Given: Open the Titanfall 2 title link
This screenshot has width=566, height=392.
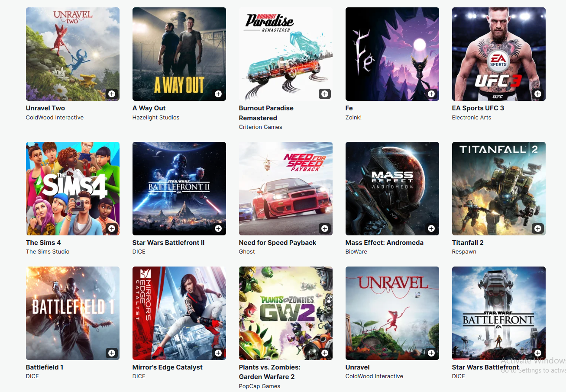Looking at the screenshot, I should click(468, 243).
